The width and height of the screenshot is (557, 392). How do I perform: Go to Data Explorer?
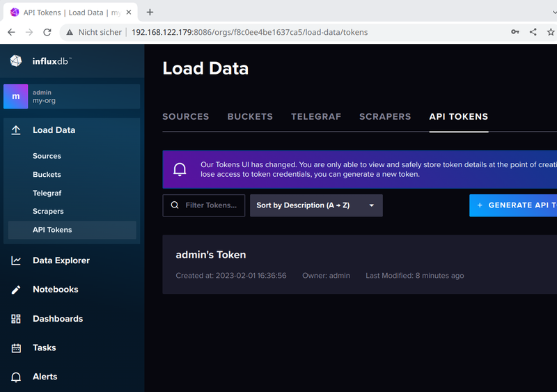(61, 260)
